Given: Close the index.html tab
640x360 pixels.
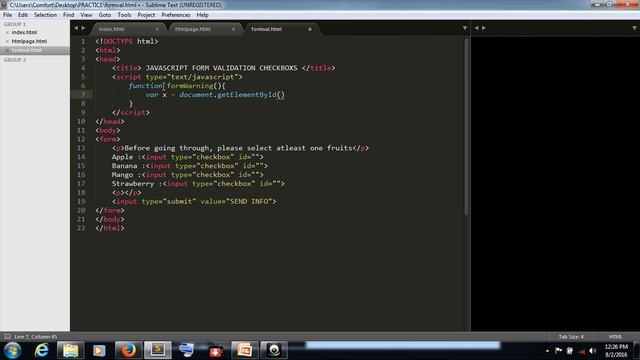Looking at the screenshot, I should click(x=157, y=29).
